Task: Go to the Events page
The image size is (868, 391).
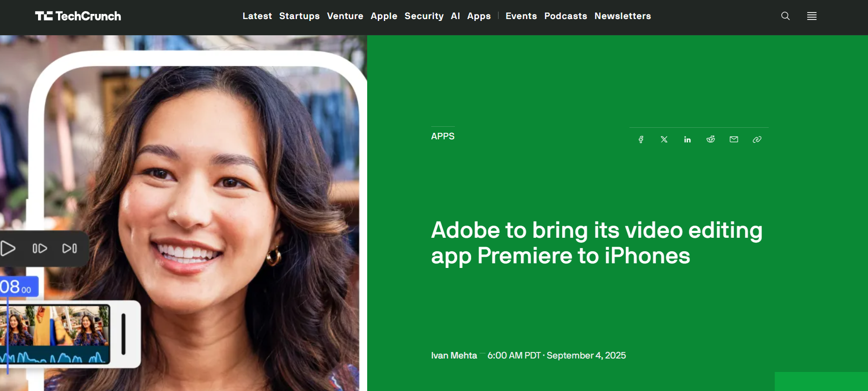Action: [521, 16]
